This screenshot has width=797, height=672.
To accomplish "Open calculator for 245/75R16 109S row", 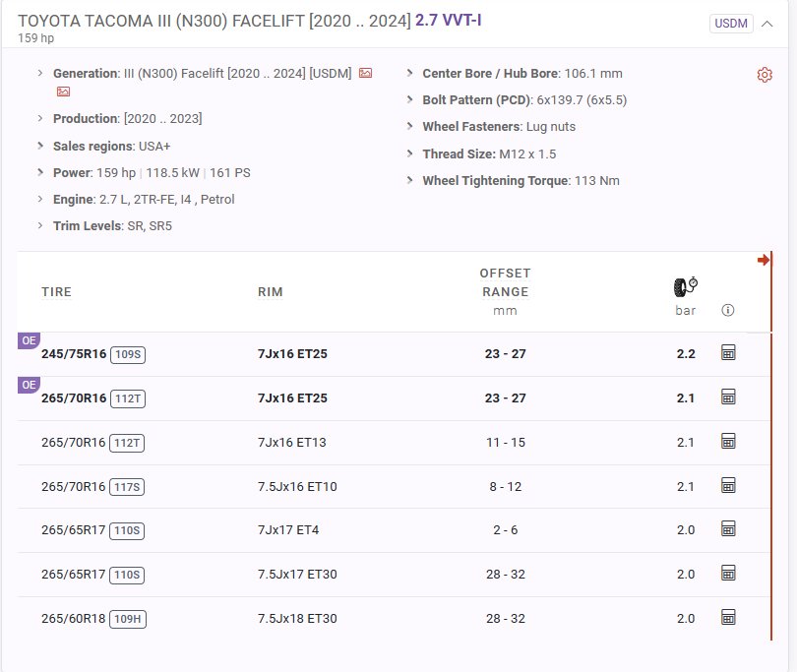I will coord(728,352).
